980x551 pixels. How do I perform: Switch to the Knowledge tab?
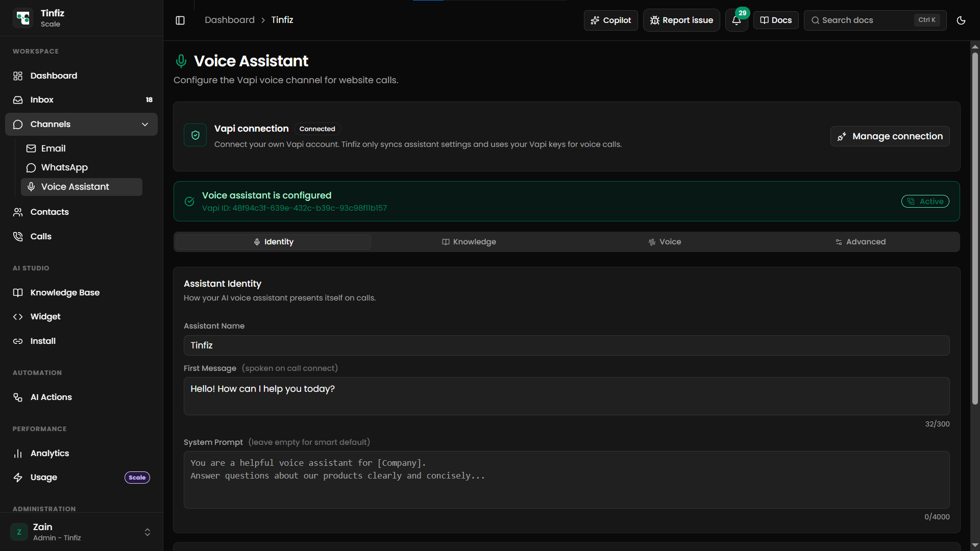pos(469,242)
